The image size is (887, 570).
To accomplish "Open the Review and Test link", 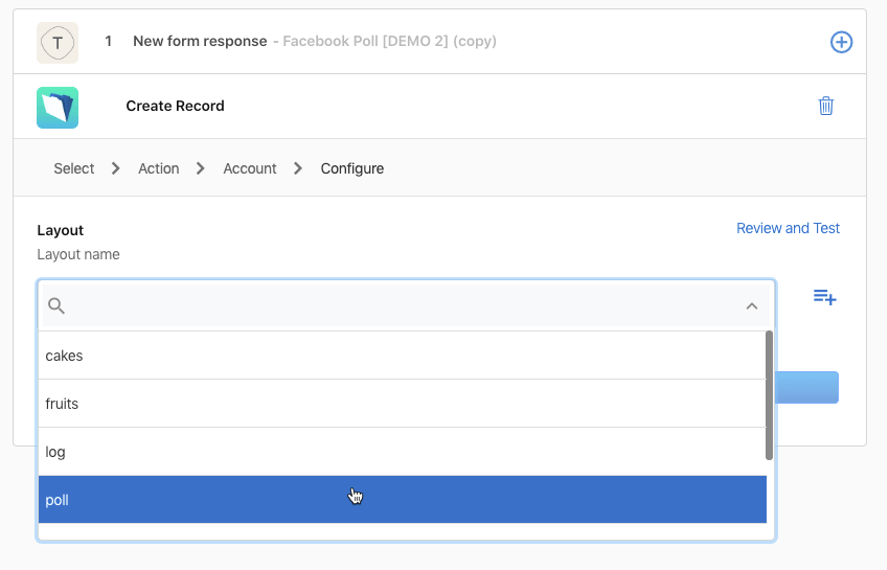I will point(787,228).
